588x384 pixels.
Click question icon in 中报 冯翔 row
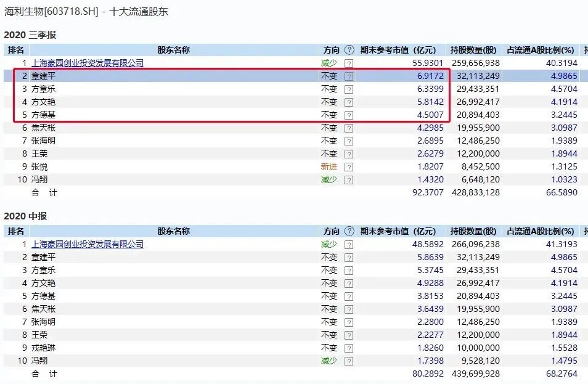pyautogui.click(x=349, y=361)
